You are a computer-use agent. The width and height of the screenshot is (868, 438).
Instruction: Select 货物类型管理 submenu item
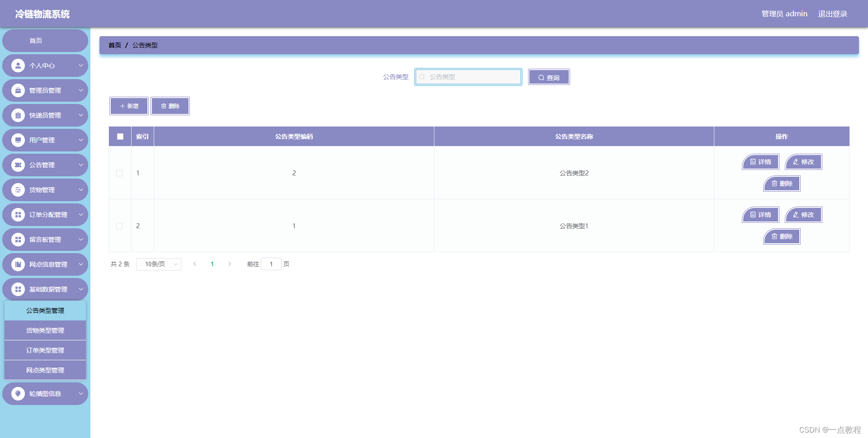click(45, 330)
